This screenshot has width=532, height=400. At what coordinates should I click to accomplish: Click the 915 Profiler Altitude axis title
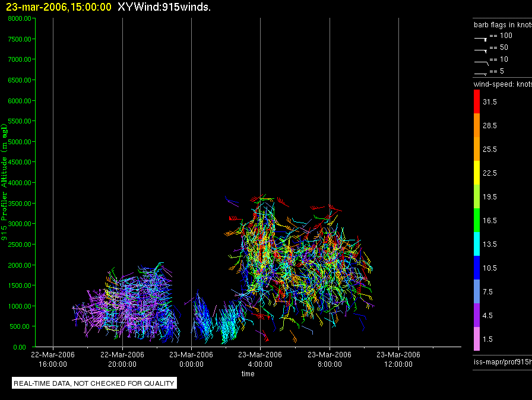click(x=4, y=182)
